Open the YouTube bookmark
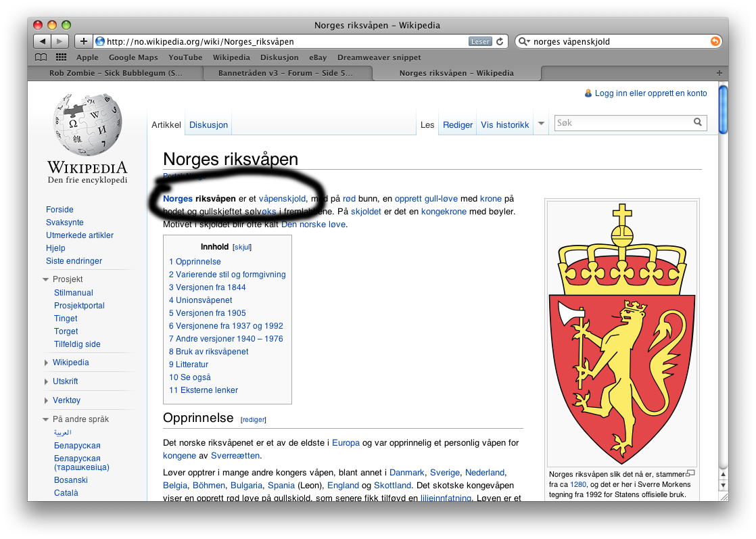The image size is (756, 539). pos(185,57)
